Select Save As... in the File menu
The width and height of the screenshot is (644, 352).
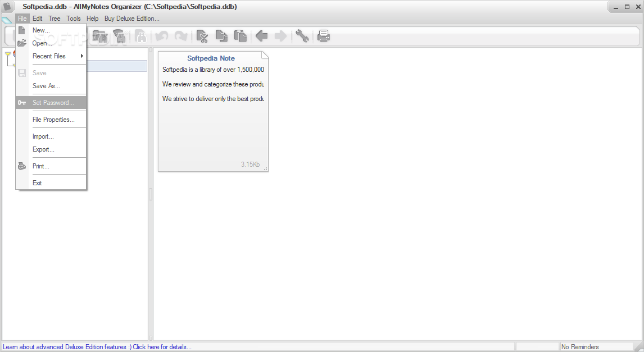(51, 86)
